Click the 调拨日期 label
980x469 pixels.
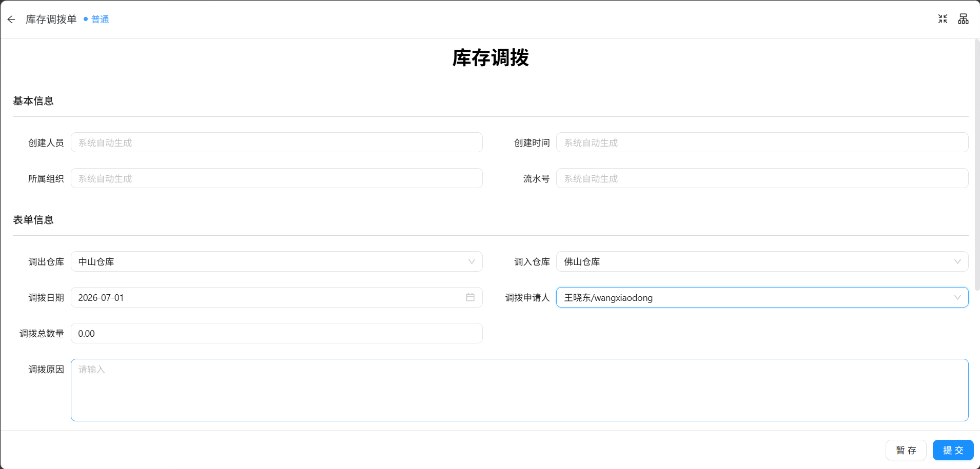(46, 298)
